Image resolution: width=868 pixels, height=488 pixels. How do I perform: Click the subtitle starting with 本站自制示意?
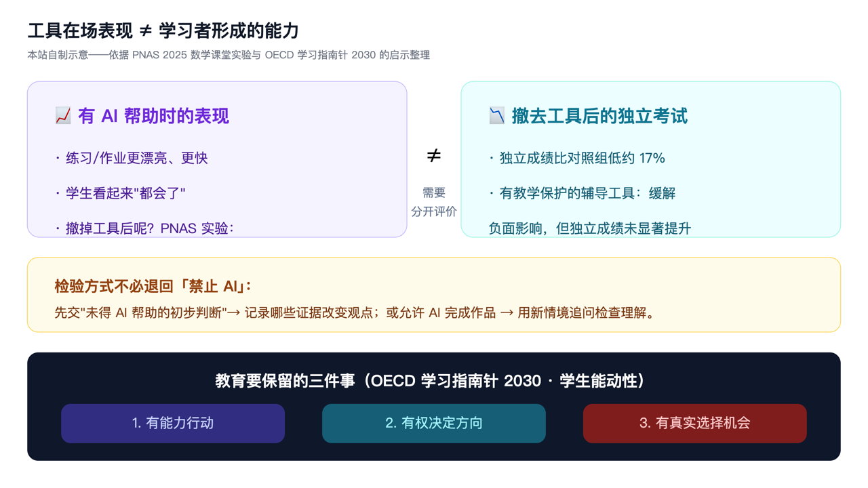(x=229, y=55)
